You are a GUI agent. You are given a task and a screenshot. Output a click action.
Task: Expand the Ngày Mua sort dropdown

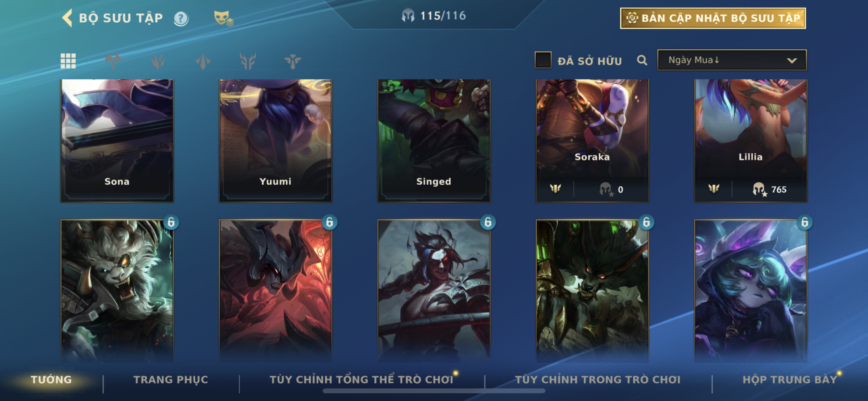732,60
